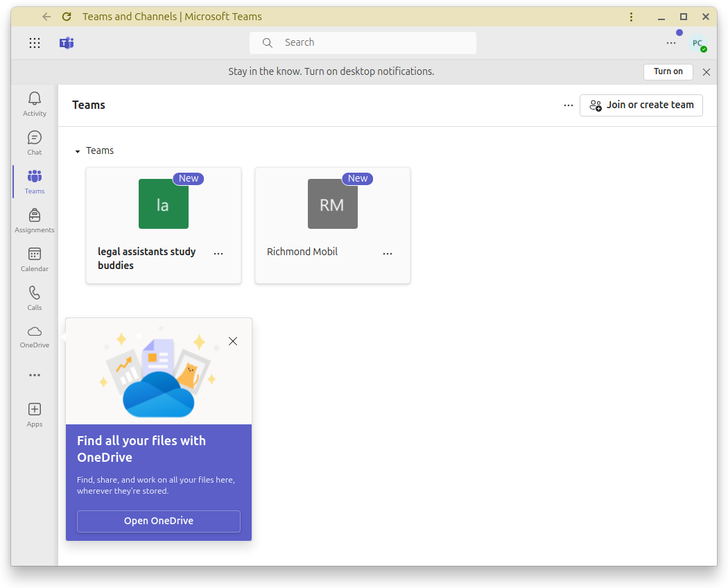Select the Teams sidebar icon
728x588 pixels.
pyautogui.click(x=35, y=182)
